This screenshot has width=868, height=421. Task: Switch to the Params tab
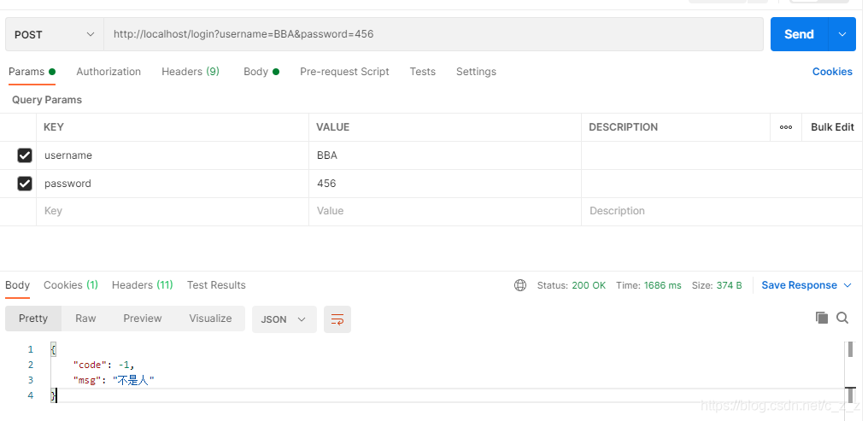point(32,72)
